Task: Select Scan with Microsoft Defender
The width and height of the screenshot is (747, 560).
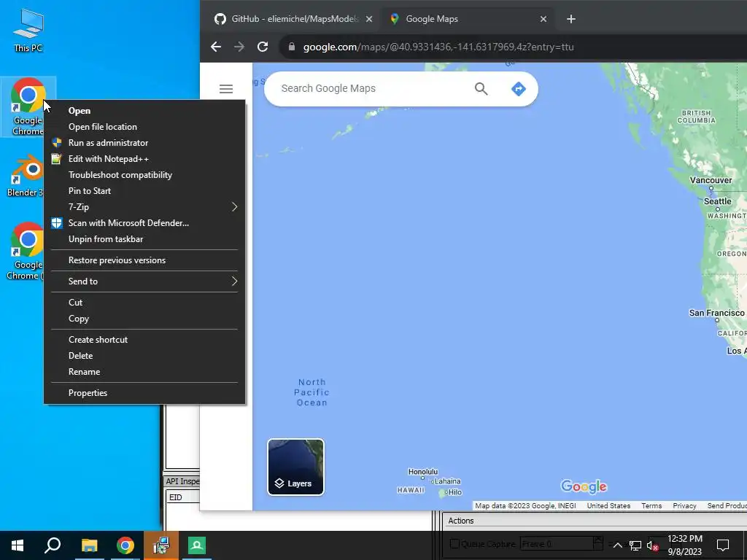Action: tap(144, 223)
